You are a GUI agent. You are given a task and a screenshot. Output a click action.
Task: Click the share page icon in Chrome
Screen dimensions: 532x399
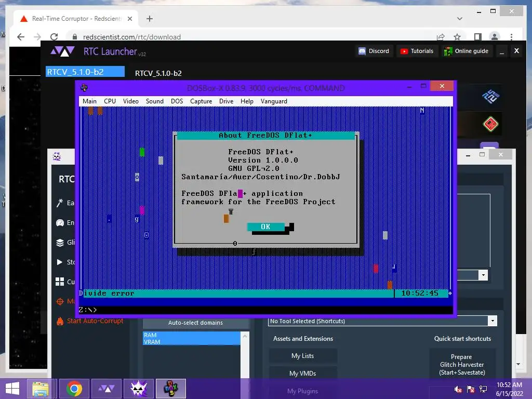tap(441, 37)
